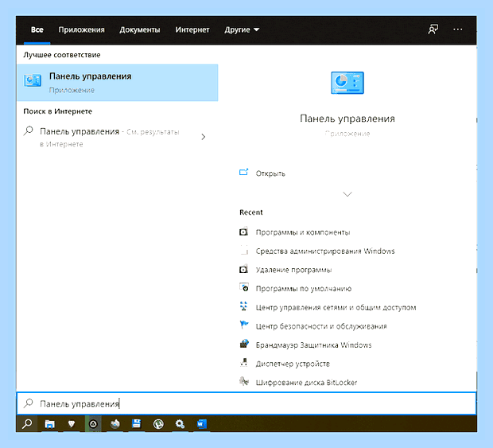
Task: Click Программы по умолчанию icon
Action: (x=244, y=287)
